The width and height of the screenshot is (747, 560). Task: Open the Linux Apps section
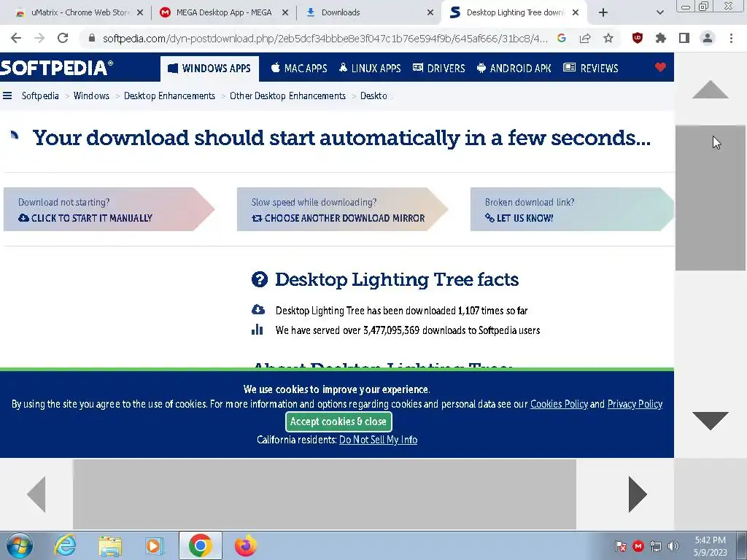click(370, 68)
